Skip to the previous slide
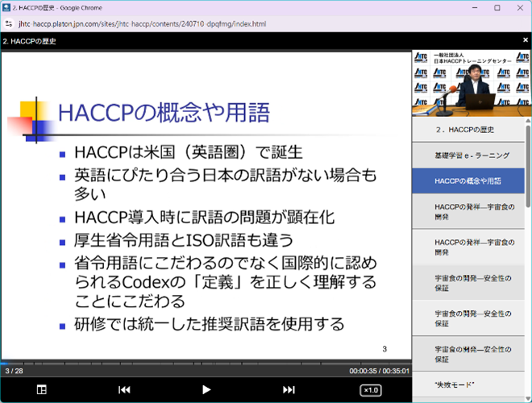Image resolution: width=532 pixels, height=403 pixels. [x=124, y=390]
